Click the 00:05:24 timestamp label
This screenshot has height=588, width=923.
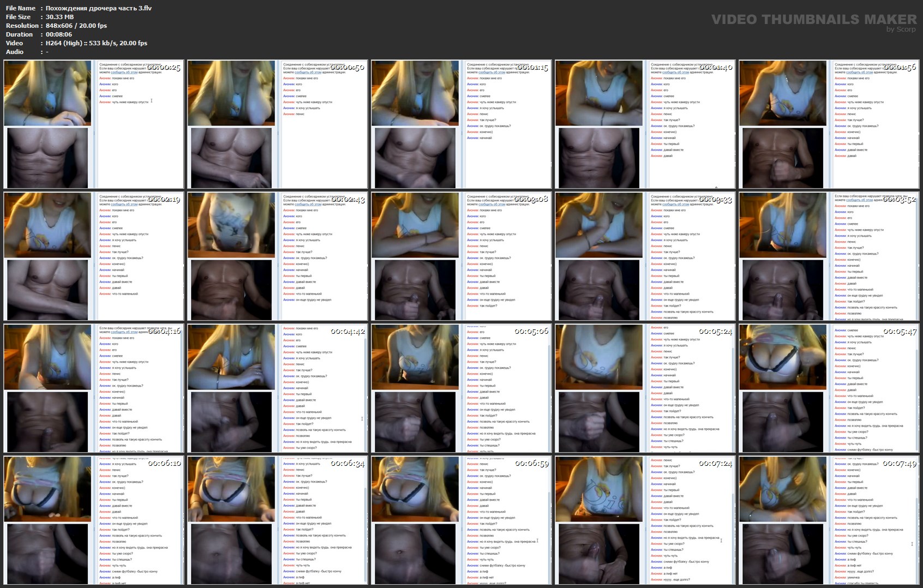click(x=715, y=332)
